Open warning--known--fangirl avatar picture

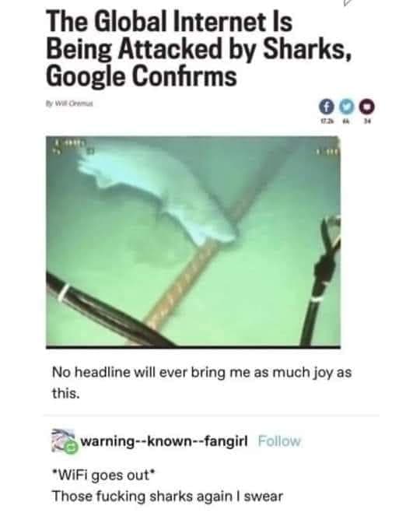pyautogui.click(x=64, y=441)
